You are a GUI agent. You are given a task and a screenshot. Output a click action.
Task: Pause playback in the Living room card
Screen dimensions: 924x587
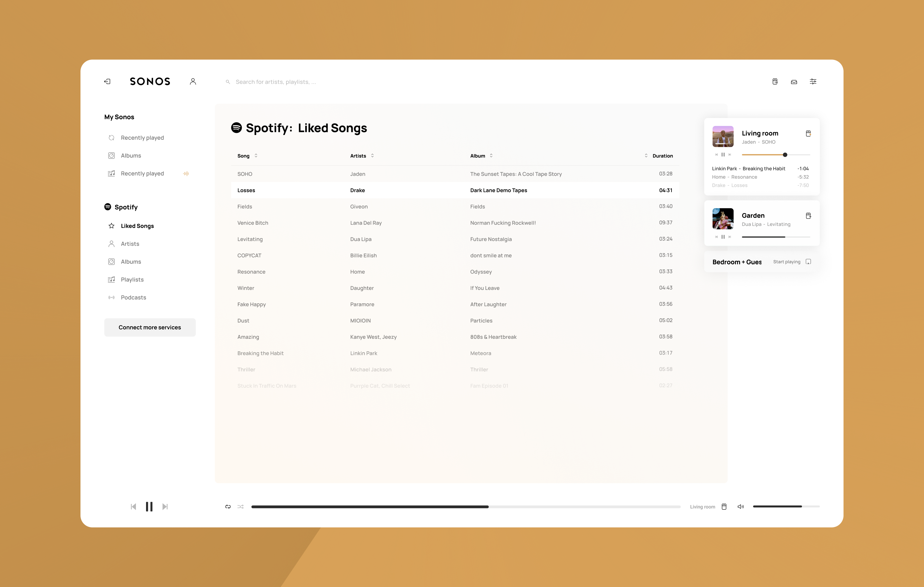(723, 155)
